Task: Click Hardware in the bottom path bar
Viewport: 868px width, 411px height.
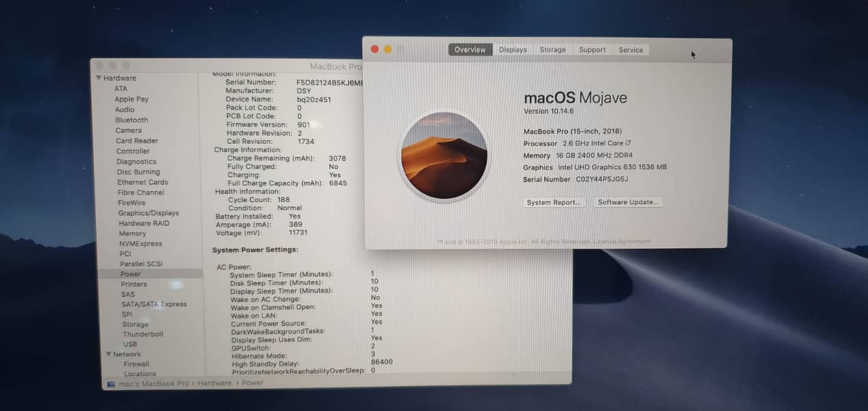Action: click(214, 383)
